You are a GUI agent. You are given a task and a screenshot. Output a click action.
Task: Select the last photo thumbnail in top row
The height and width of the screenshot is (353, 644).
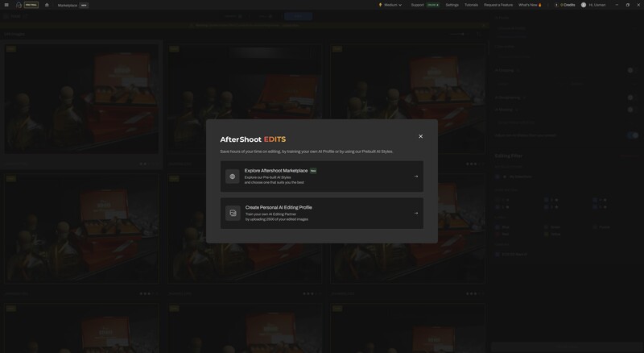[407, 99]
